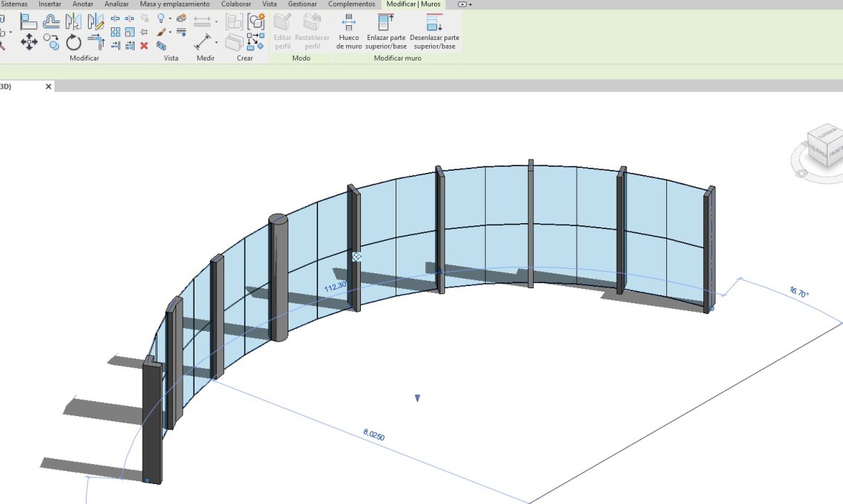843x504 pixels.
Task: Click the red X Delete icon
Action: 144,46
